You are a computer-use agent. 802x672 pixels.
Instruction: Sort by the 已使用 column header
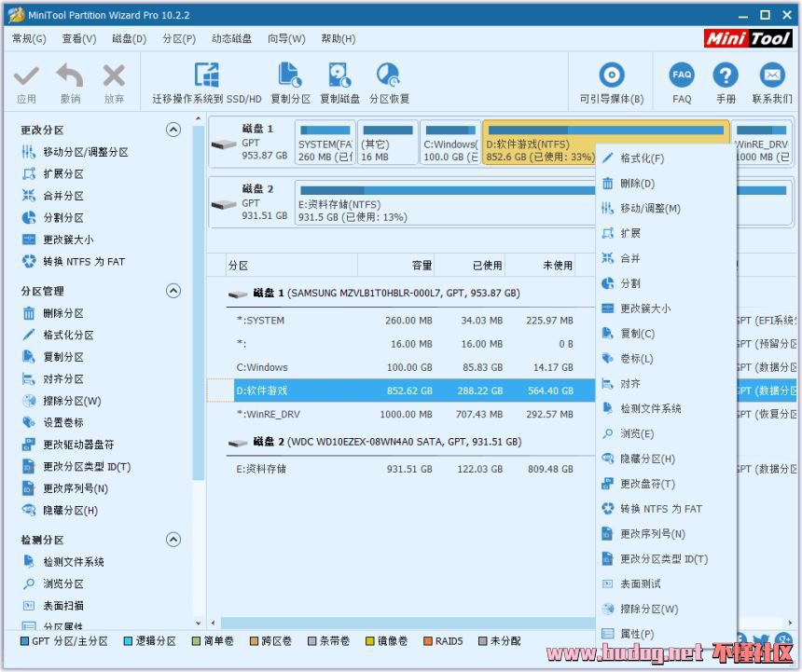pos(469,266)
